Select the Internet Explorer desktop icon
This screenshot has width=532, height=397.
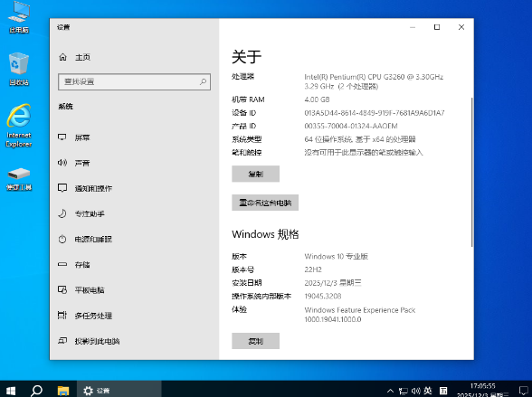point(19,126)
